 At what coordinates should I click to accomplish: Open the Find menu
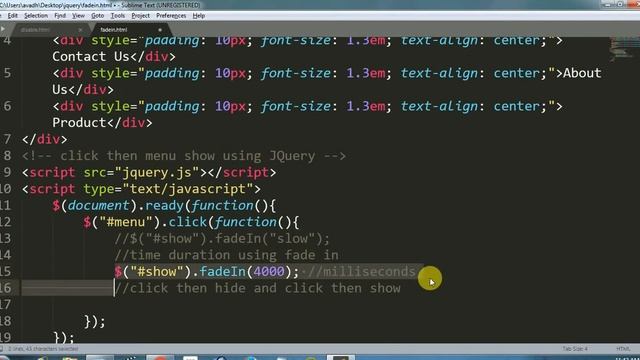tap(60, 16)
